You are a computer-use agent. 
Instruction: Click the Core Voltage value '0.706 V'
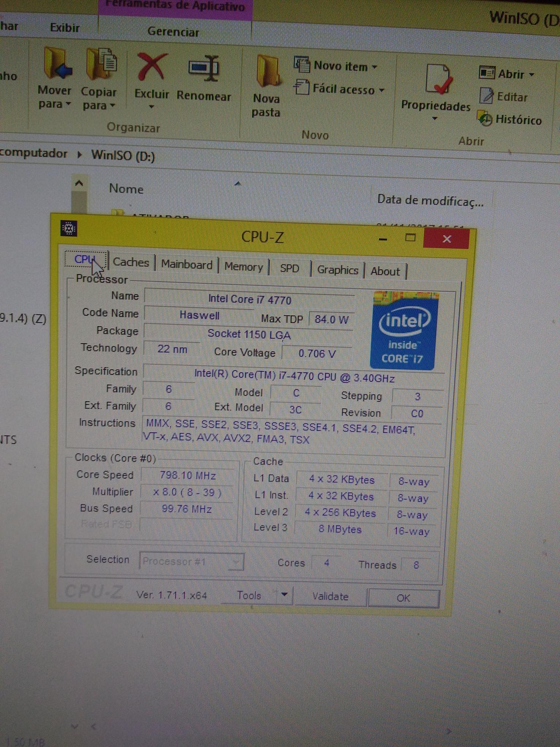tap(316, 353)
